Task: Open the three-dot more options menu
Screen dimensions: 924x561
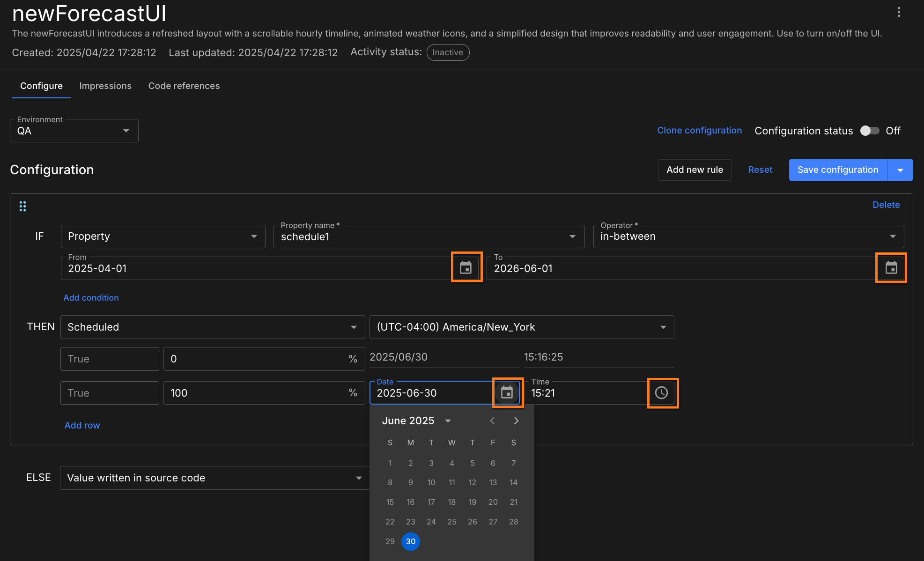Action: tap(899, 12)
